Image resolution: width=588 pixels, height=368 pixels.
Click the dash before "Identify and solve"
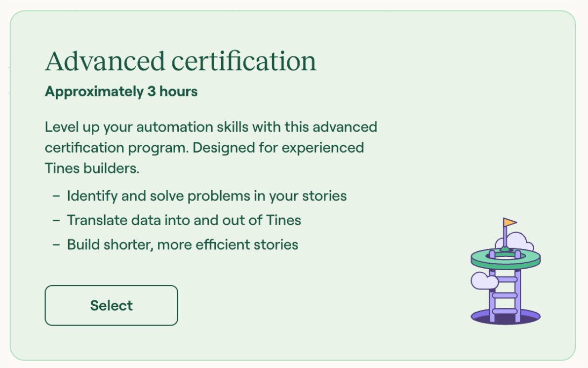[x=56, y=197]
